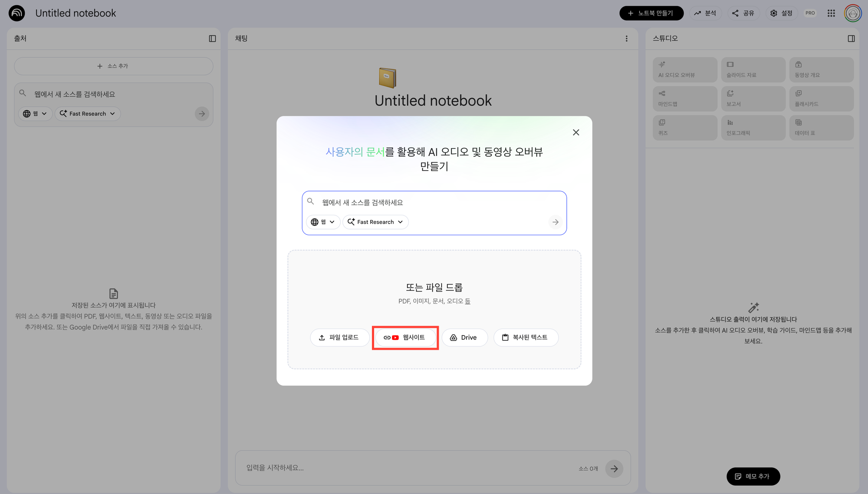Create a notebook with 노트북 만들기

point(651,13)
